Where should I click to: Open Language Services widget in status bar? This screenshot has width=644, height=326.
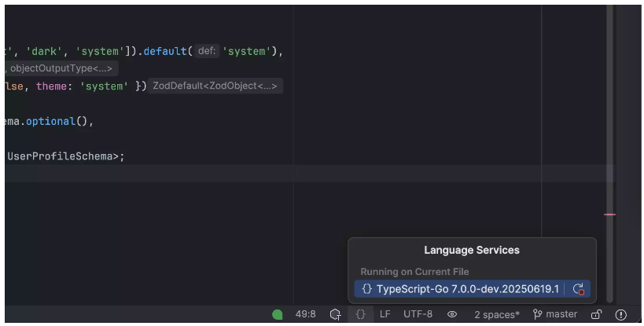coord(360,314)
